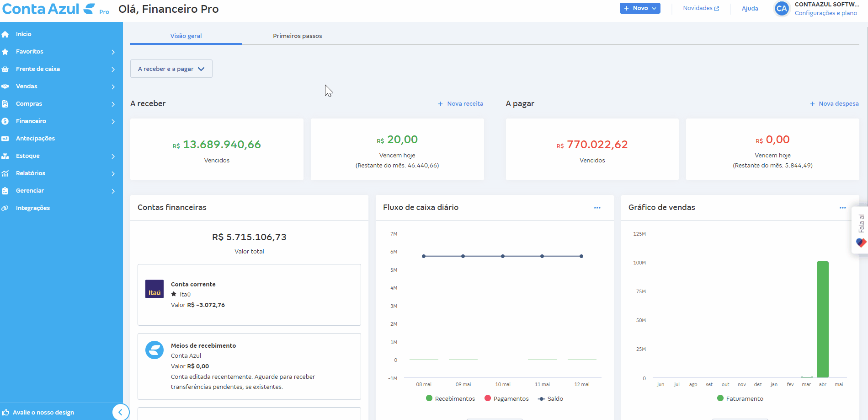Click the 08 mai Saldo data point
The image size is (868, 420).
pos(424,256)
